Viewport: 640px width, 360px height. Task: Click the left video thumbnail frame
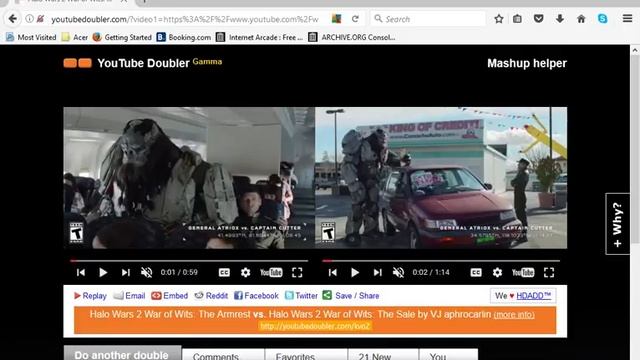coord(189,178)
